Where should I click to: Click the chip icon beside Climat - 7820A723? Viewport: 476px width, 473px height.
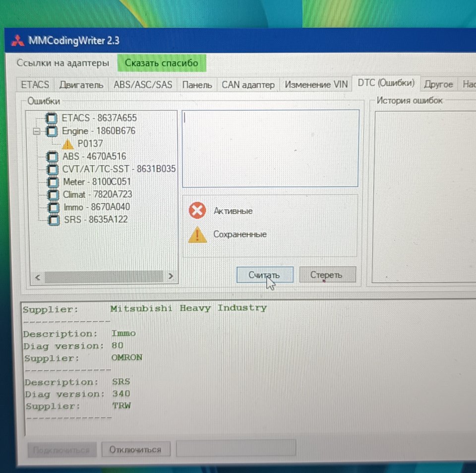point(54,194)
